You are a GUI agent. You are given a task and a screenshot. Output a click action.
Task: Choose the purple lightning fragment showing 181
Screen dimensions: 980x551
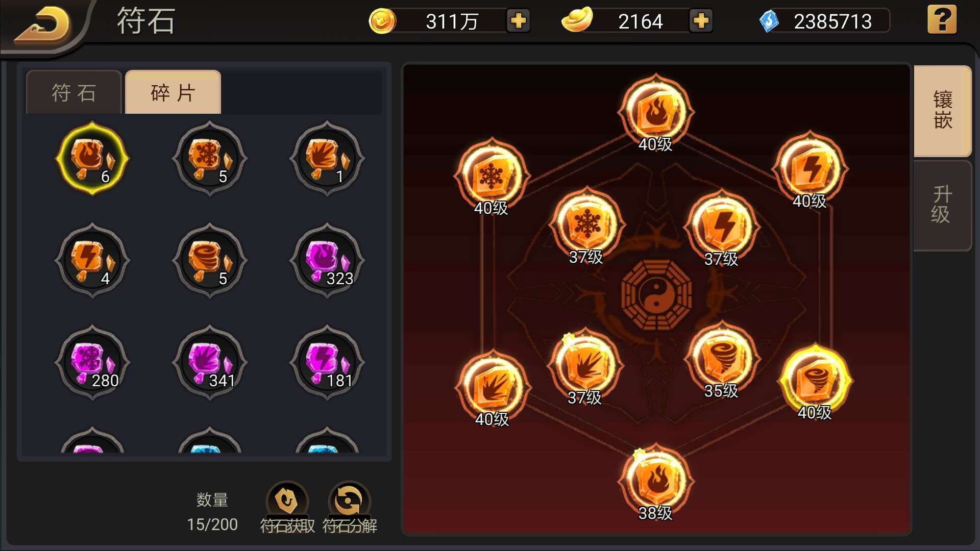tap(327, 362)
